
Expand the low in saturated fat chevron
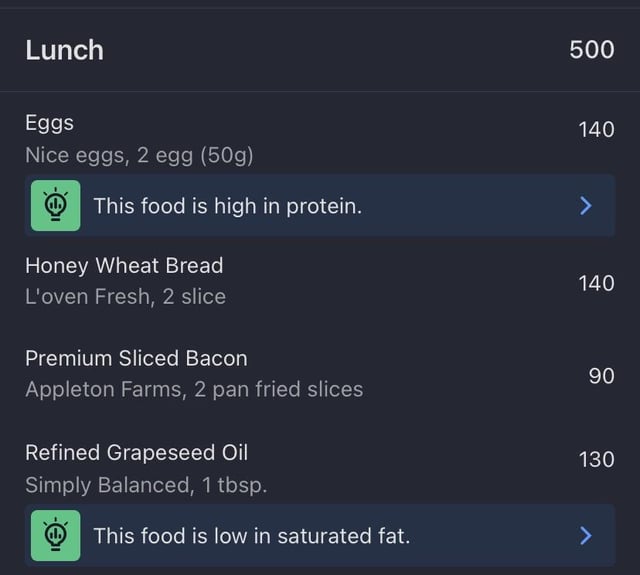[586, 535]
